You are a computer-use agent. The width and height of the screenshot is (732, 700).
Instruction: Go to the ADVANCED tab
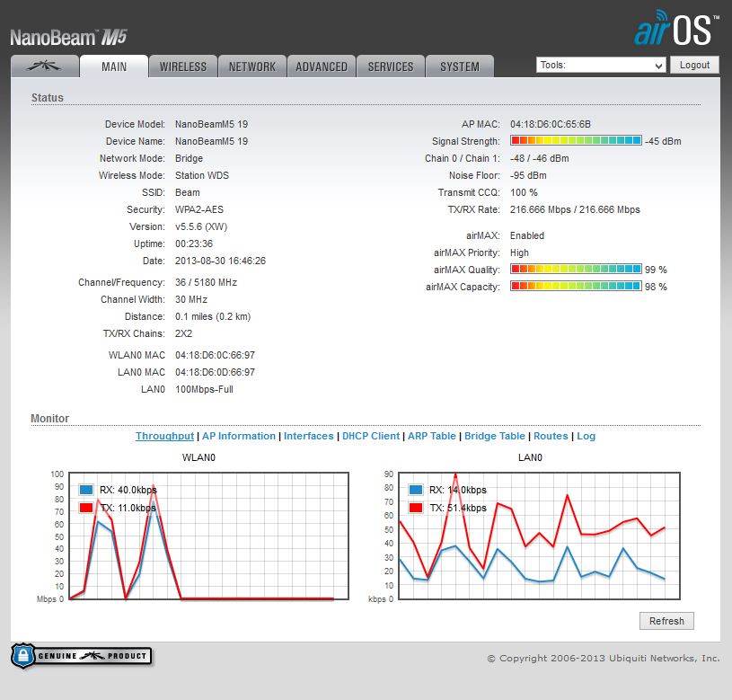322,66
